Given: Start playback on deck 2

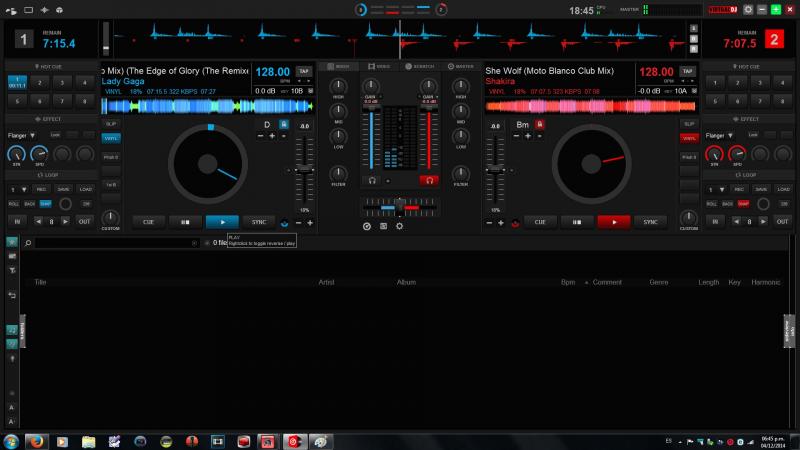Looking at the screenshot, I should (x=614, y=222).
